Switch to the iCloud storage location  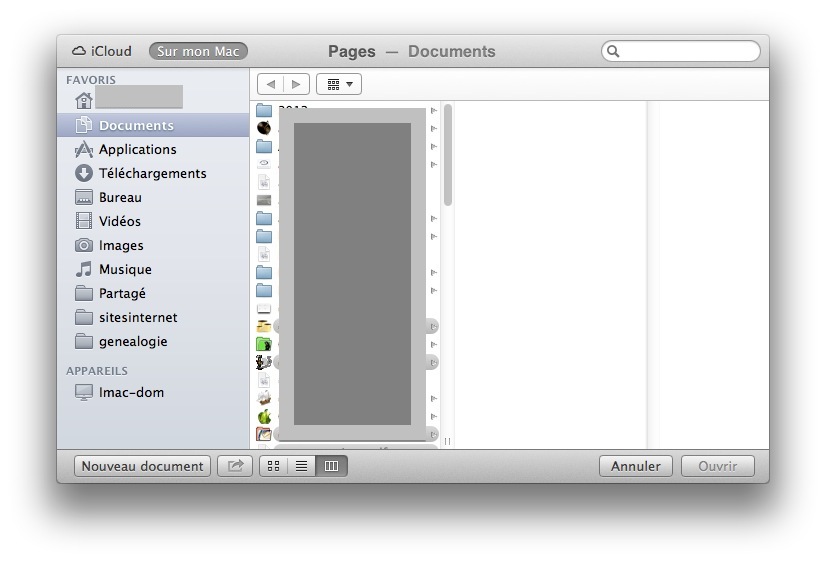click(x=102, y=51)
